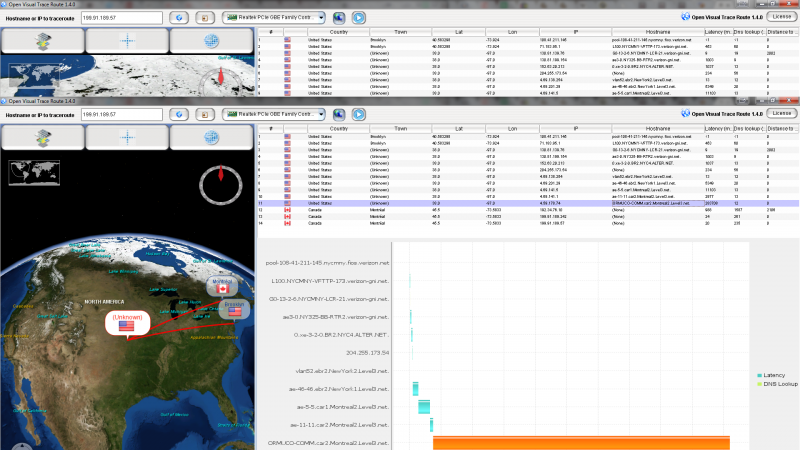Open the map layers button in front window

pyautogui.click(x=43, y=137)
